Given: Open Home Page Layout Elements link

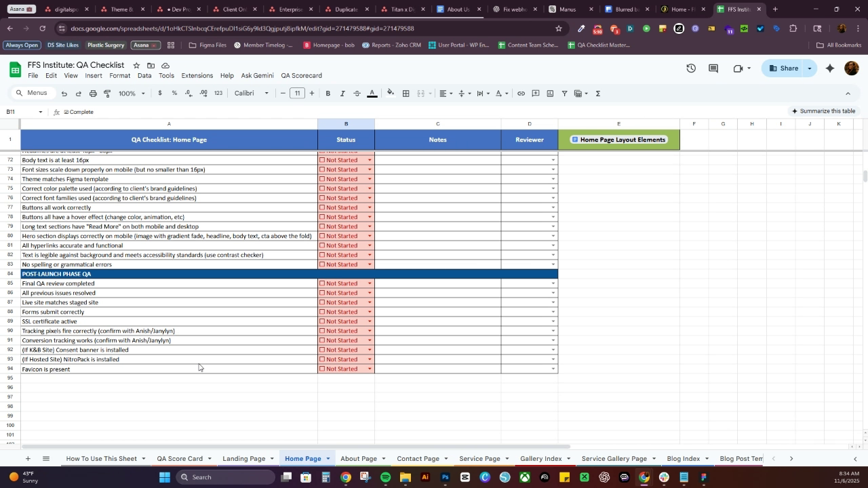Looking at the screenshot, I should [618, 140].
